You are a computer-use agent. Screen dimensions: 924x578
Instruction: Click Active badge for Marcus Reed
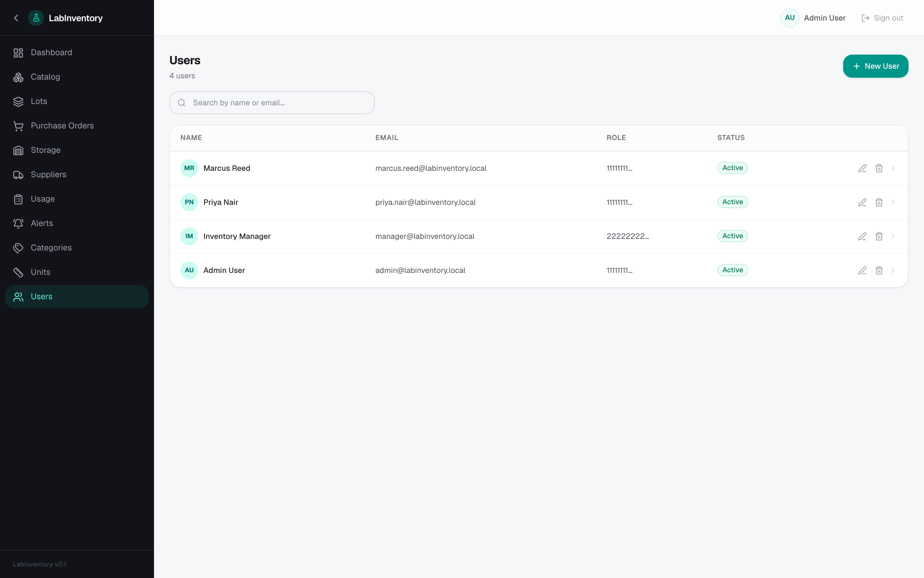click(x=732, y=168)
